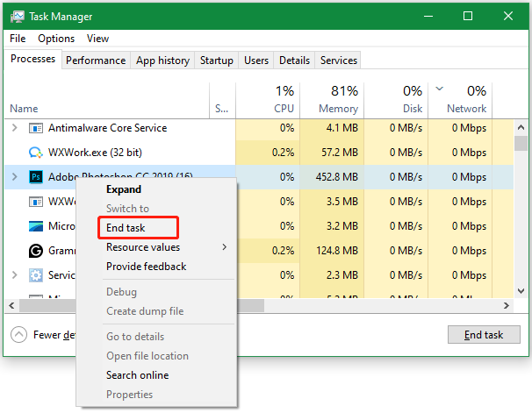The image size is (532, 413).
Task: Click the vertical scrollbar thumb
Action: click(521, 143)
